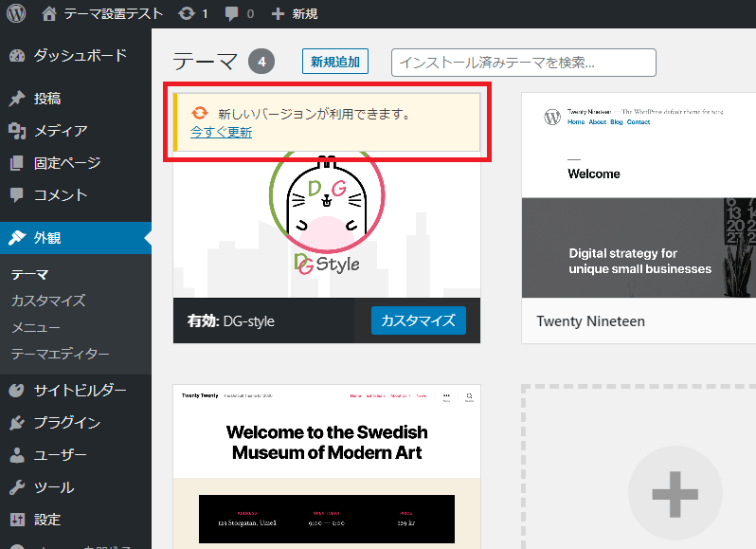The width and height of the screenshot is (756, 549).
Task: Focus the installed themes search field
Action: click(523, 63)
